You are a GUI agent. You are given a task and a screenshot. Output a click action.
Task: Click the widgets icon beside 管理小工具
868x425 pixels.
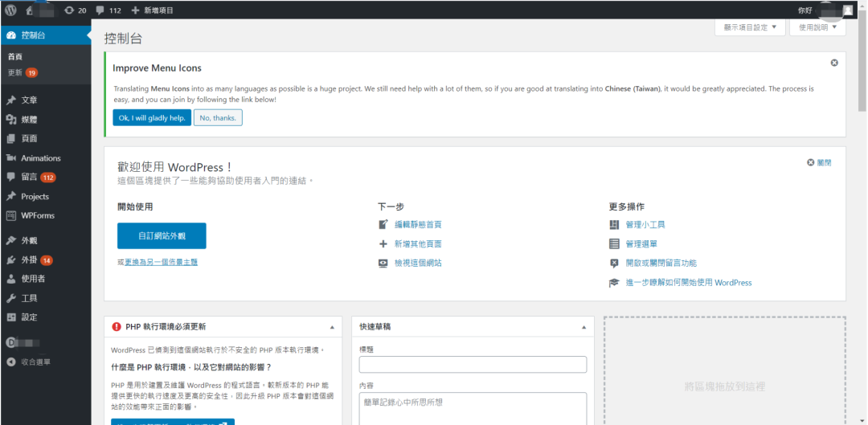(x=614, y=225)
